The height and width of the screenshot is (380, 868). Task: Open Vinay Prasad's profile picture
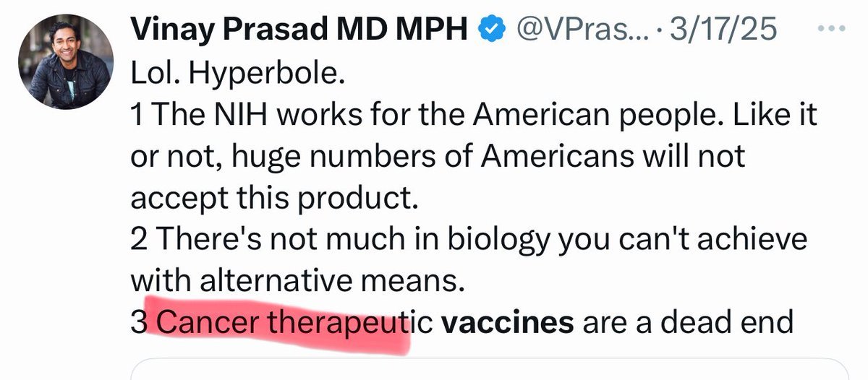tap(64, 65)
